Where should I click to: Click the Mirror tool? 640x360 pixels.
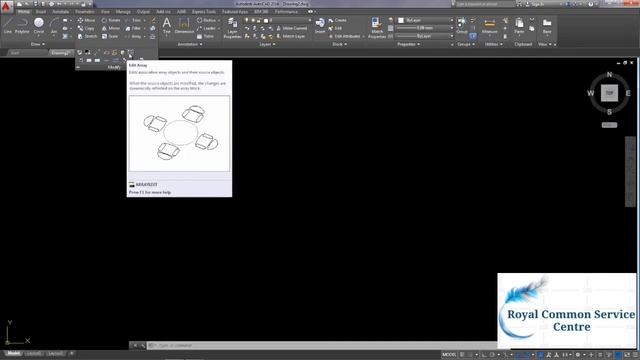coord(111,28)
